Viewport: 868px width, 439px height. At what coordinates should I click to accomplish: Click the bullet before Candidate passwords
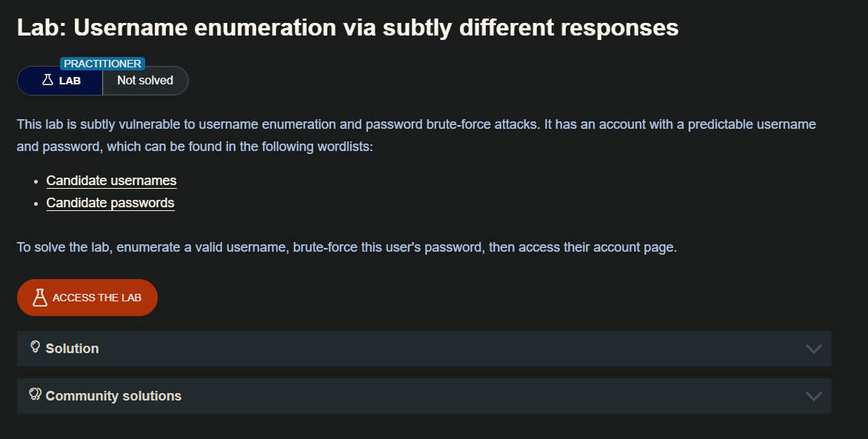[36, 204]
